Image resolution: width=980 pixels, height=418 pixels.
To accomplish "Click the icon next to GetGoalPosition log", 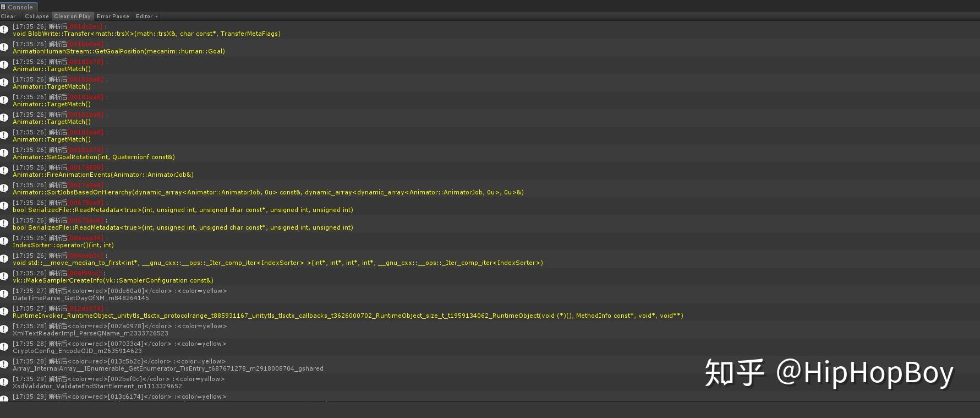I will (x=4, y=47).
